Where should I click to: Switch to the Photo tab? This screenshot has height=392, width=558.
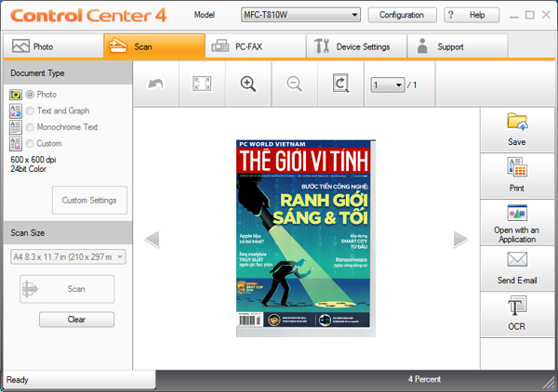point(54,46)
